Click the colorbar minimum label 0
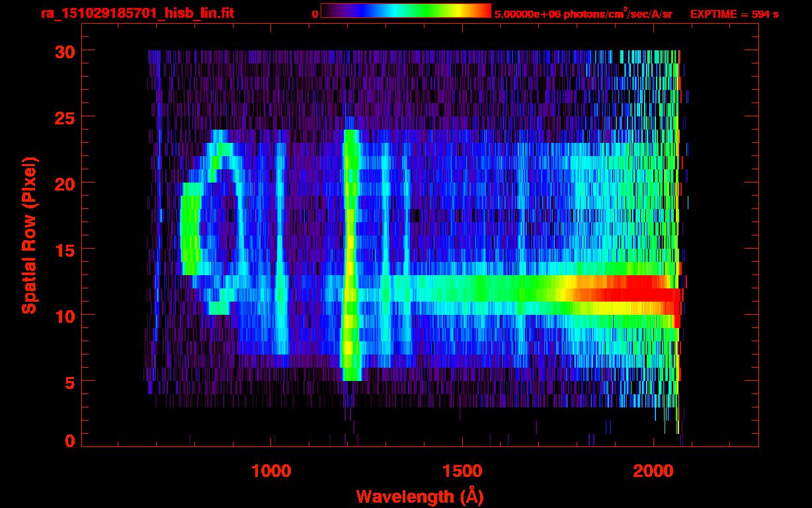The height and width of the screenshot is (508, 812). (315, 14)
